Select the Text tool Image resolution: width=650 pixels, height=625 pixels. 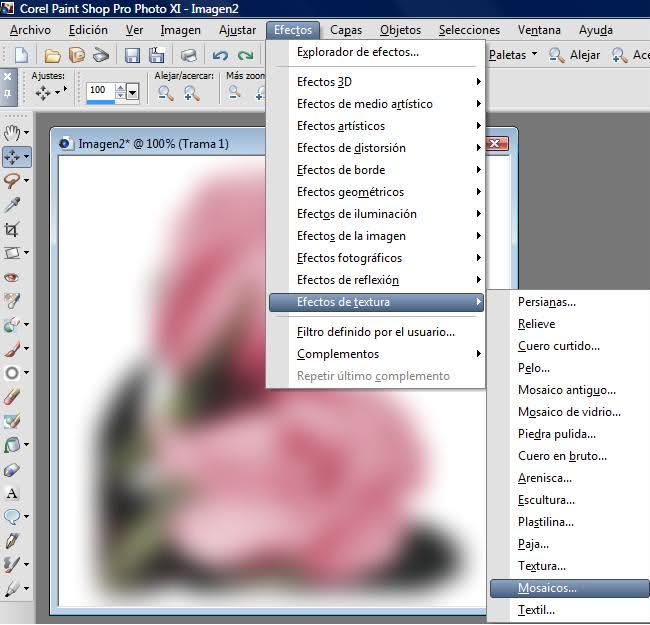(x=12, y=493)
